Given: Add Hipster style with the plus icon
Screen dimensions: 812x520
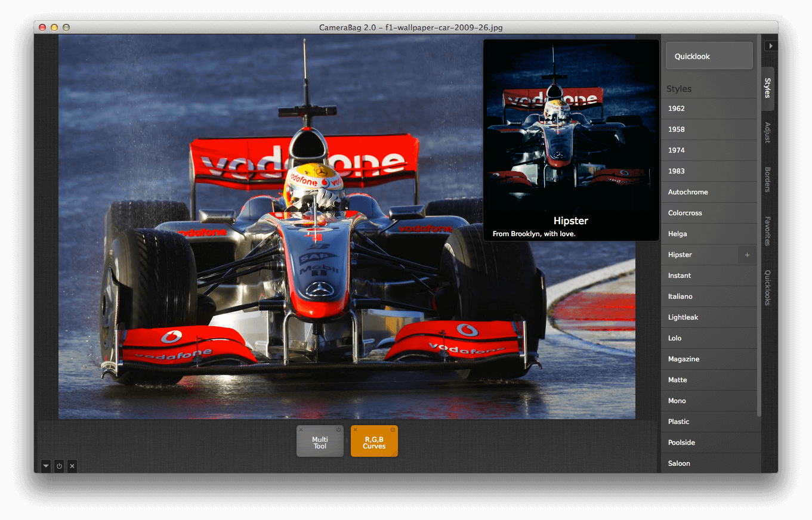Looking at the screenshot, I should [x=747, y=255].
